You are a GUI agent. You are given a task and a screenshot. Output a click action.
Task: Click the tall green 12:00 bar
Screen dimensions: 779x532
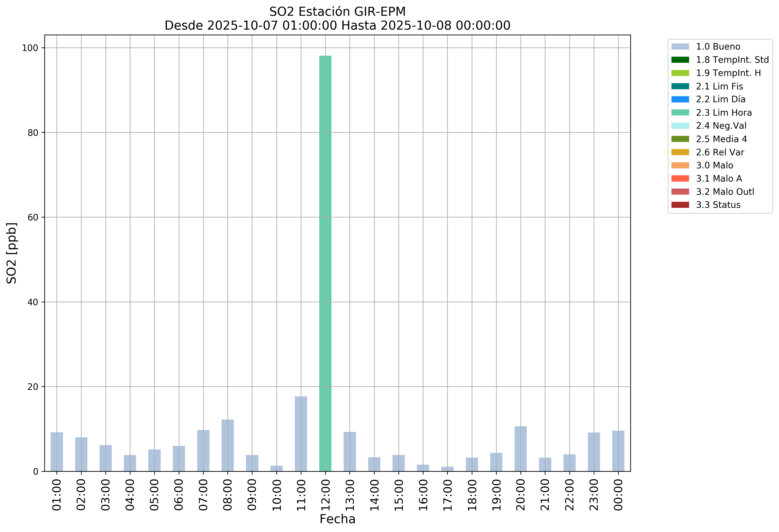325,263
